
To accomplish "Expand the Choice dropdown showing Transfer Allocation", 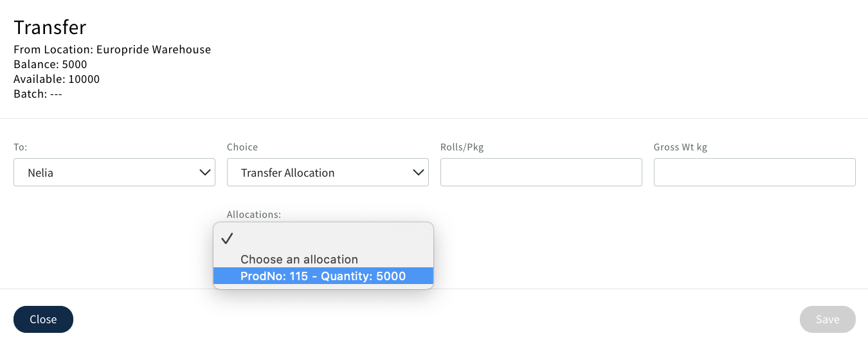I will click(x=327, y=172).
